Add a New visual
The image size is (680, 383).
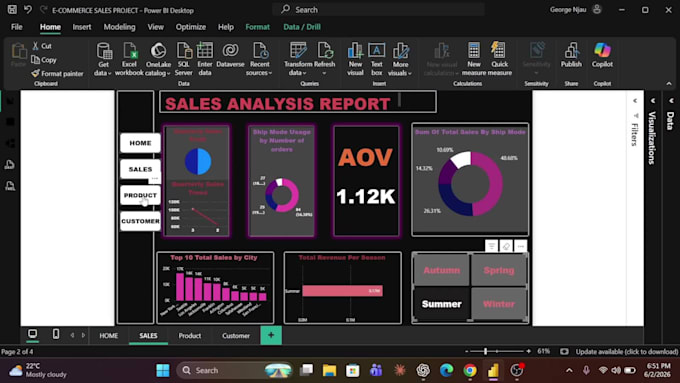(x=355, y=60)
